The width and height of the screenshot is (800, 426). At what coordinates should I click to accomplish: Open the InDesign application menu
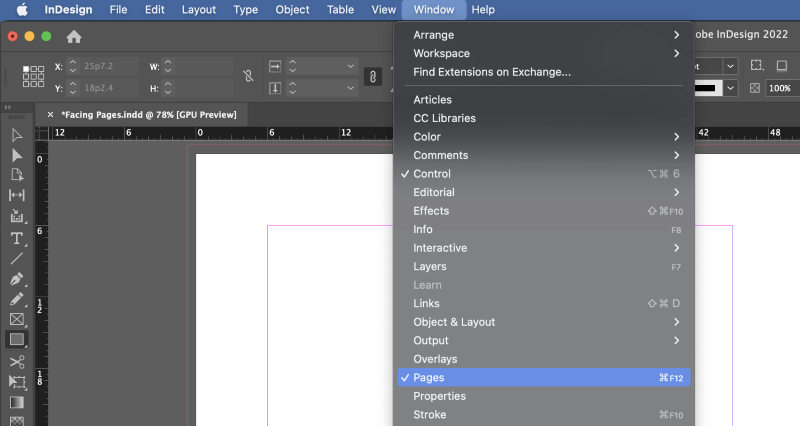coord(68,10)
